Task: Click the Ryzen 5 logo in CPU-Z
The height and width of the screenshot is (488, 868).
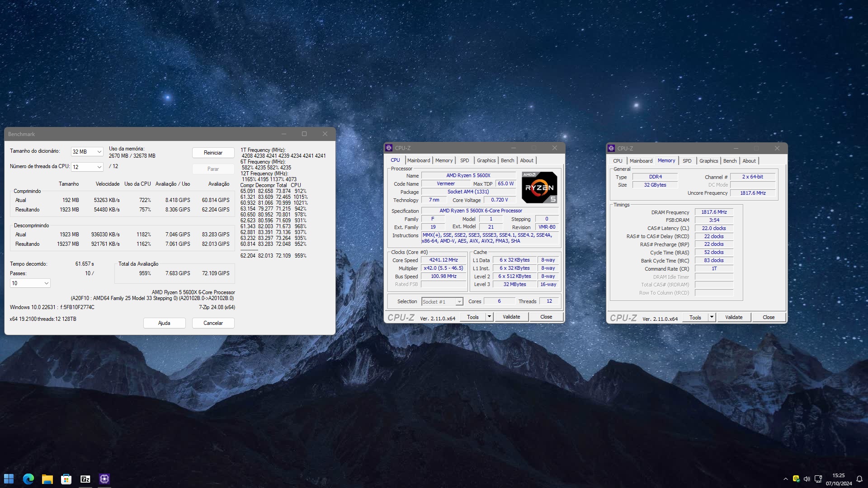Action: tap(539, 188)
